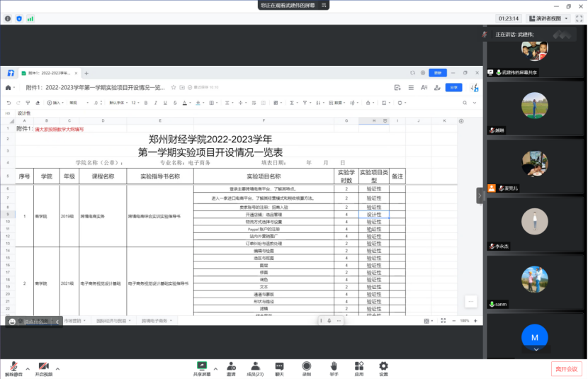Select sanm participant thumbnail
Image resolution: width=588 pixels, height=379 pixels.
(x=535, y=283)
